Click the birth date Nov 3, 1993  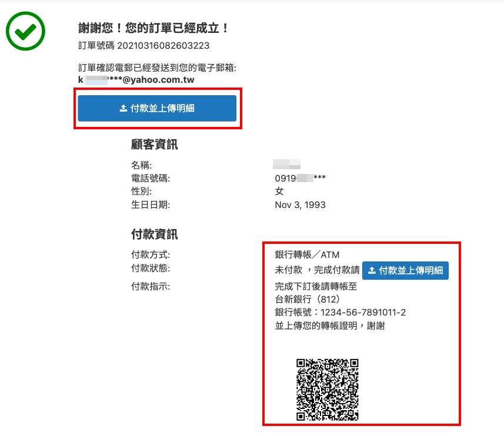click(300, 205)
